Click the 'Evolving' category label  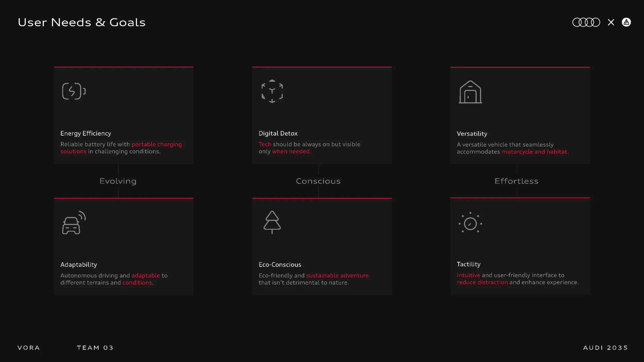(118, 181)
